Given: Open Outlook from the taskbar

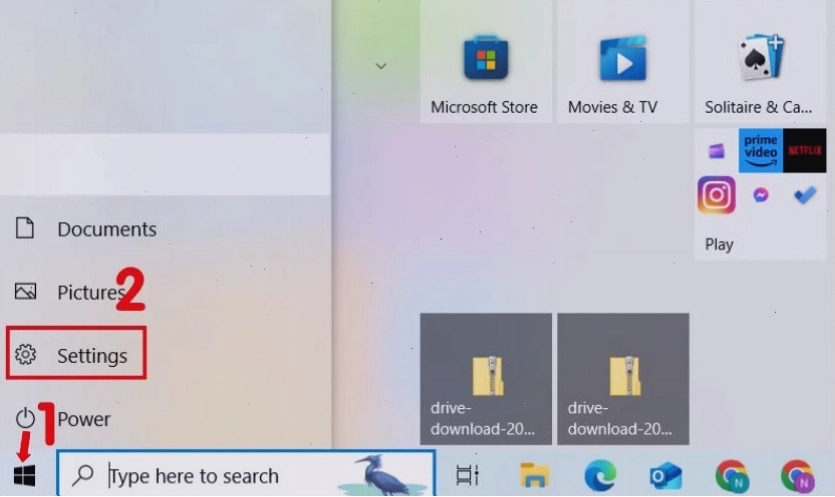Looking at the screenshot, I should click(x=666, y=475).
